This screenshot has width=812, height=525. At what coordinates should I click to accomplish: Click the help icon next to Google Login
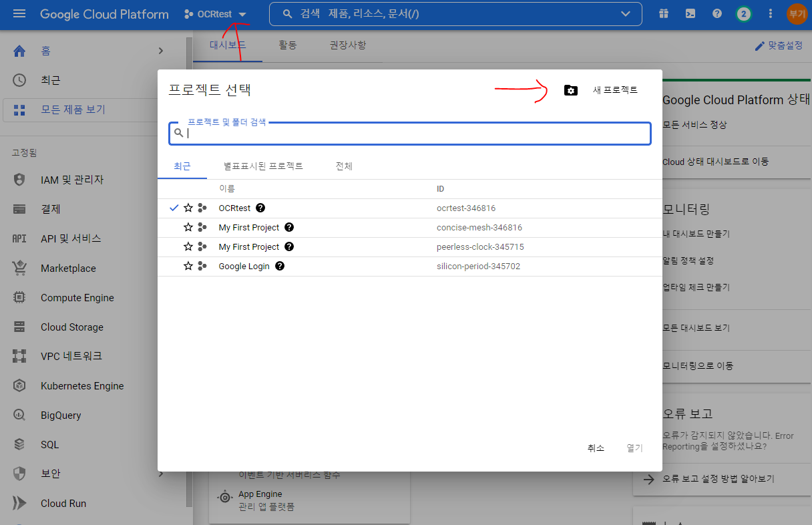tap(280, 267)
